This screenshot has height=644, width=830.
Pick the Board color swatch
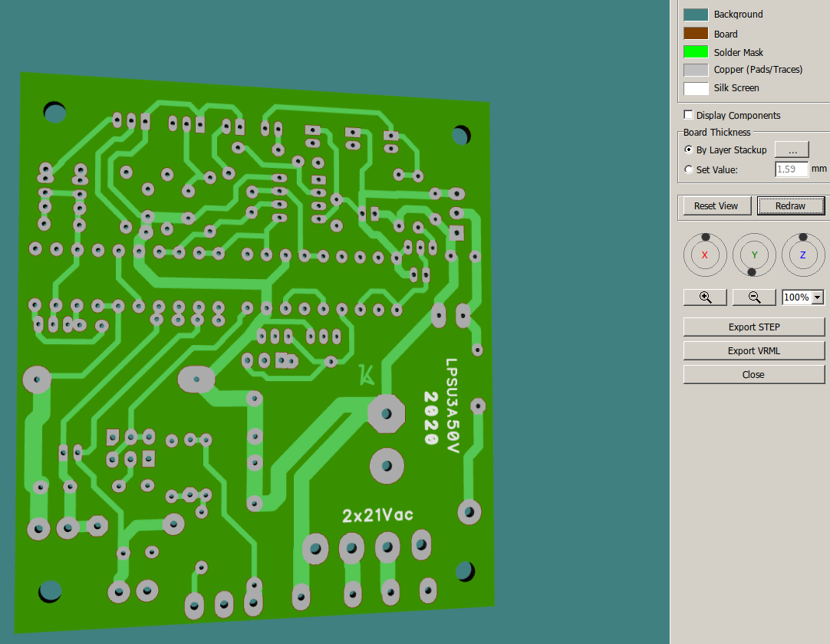[x=696, y=33]
